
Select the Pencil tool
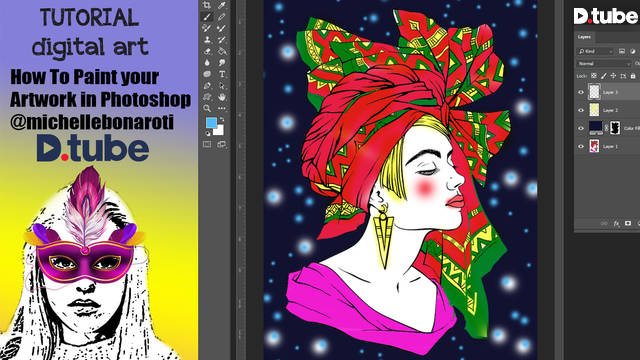click(x=222, y=17)
